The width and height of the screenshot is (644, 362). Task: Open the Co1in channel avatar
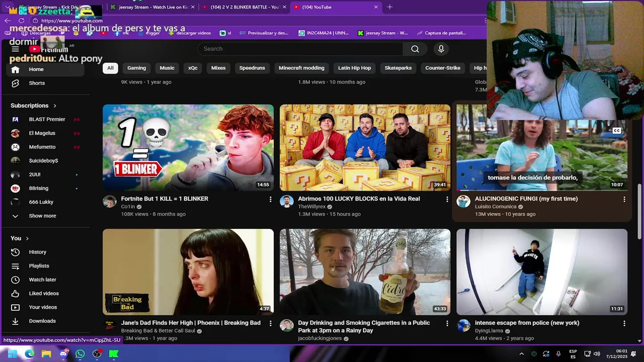point(110,202)
